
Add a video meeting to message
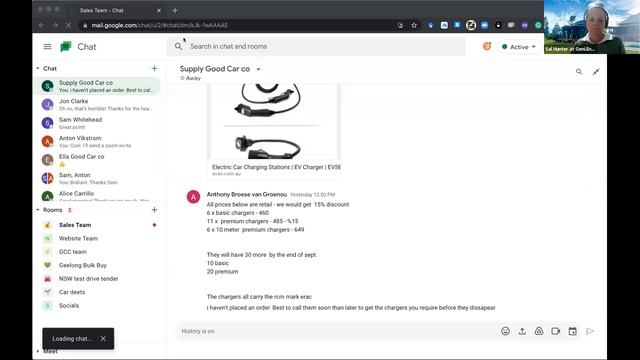(556, 331)
